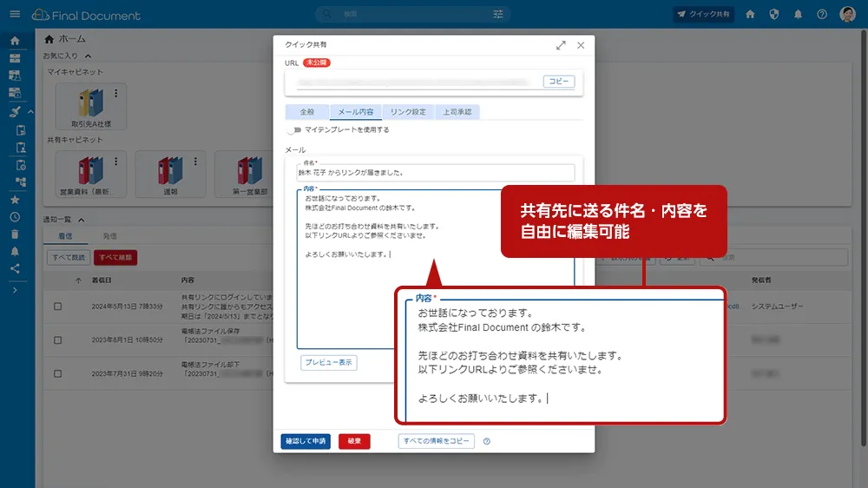Viewport: 868px width, 488px height.
Task: Open the star favorites icon in sidebar
Action: pyautogui.click(x=15, y=200)
